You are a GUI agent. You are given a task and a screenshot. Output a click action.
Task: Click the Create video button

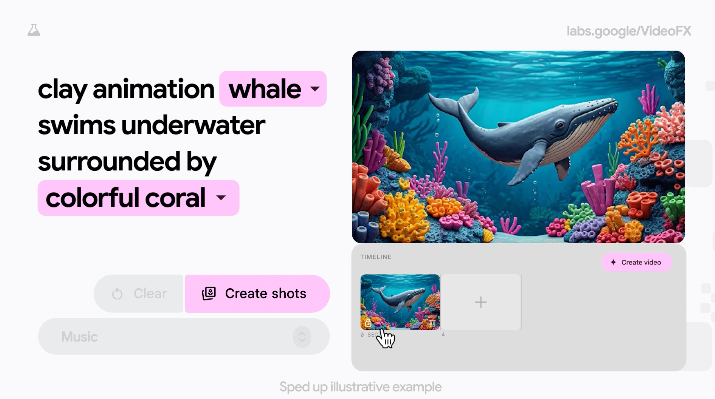pyautogui.click(x=637, y=263)
